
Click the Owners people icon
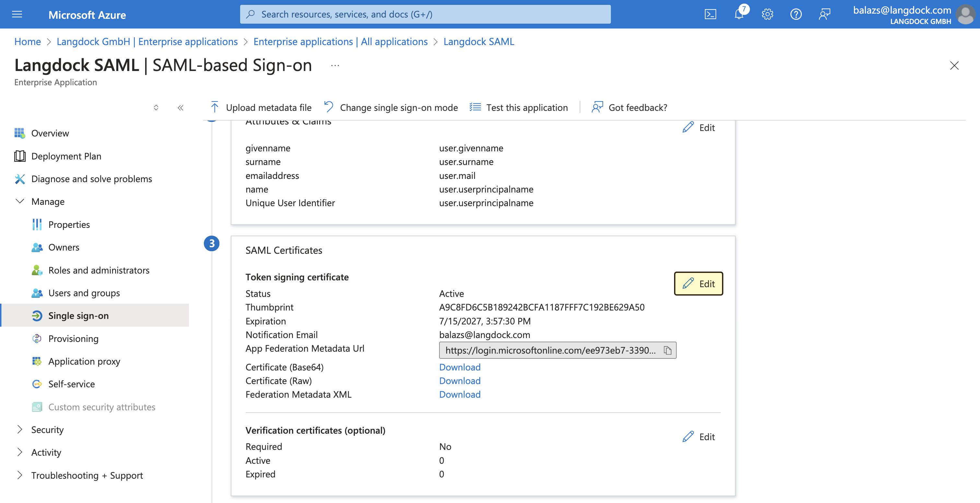pyautogui.click(x=37, y=247)
